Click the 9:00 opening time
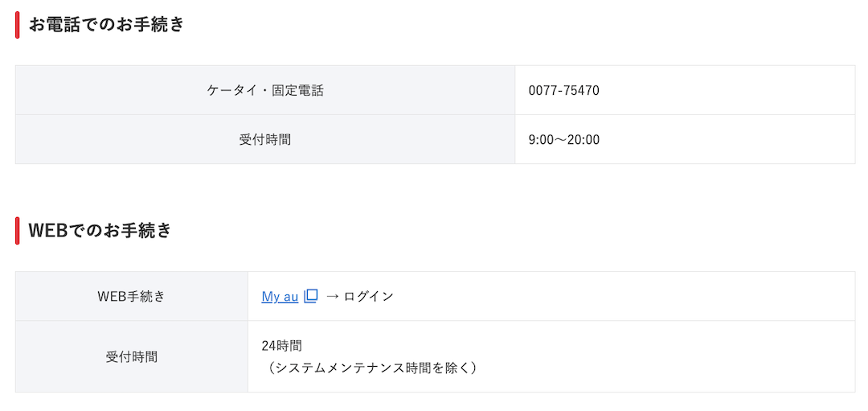868x411 pixels. (x=542, y=139)
